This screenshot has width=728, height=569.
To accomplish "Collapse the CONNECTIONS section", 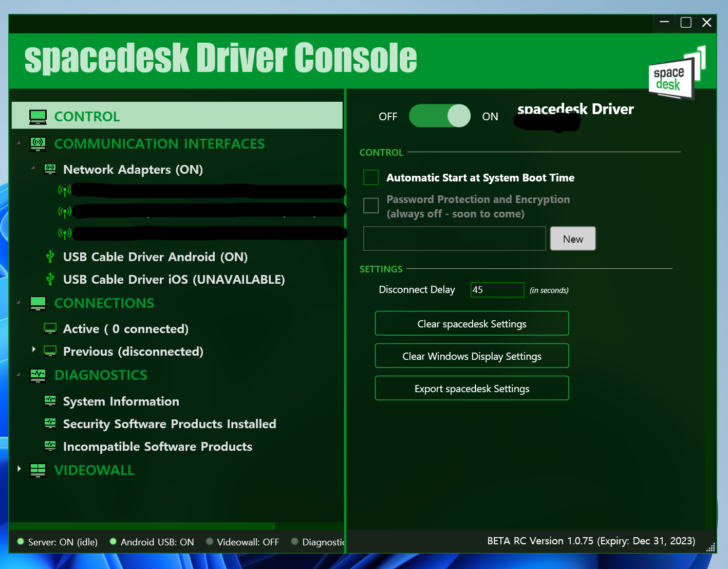I will pos(18,302).
